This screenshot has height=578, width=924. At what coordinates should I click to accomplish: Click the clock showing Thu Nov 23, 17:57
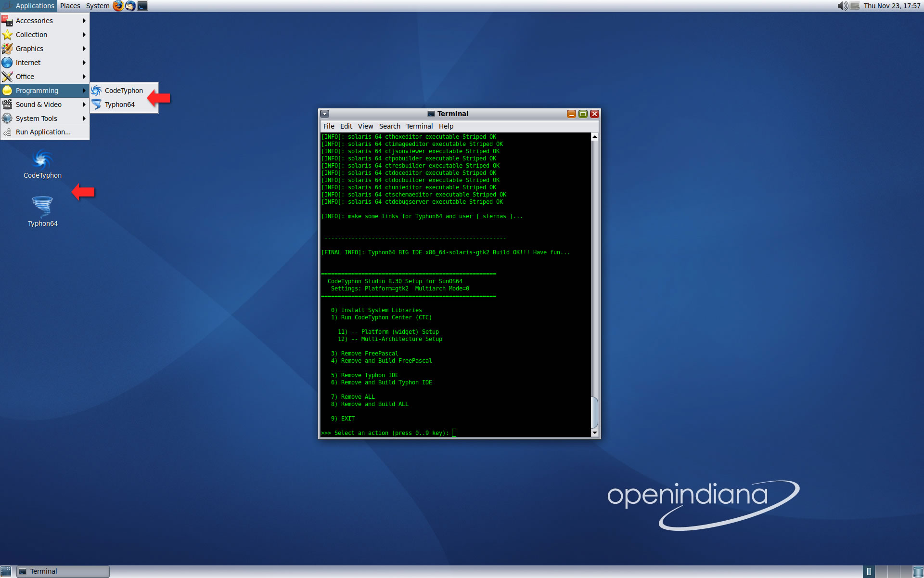click(892, 6)
